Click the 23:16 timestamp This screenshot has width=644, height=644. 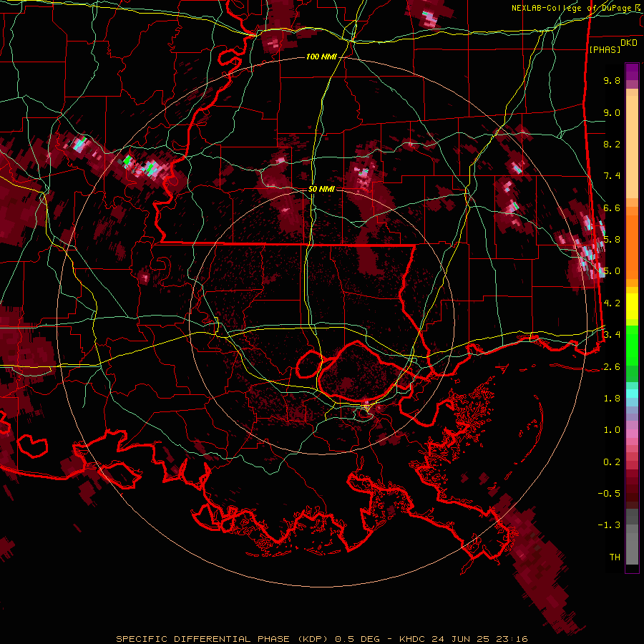[513, 639]
